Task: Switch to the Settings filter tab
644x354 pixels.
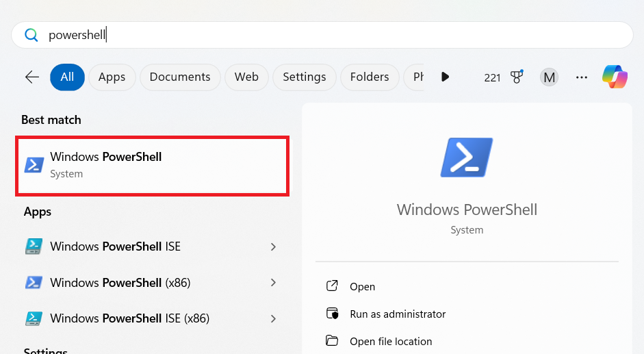Action: pyautogui.click(x=305, y=77)
